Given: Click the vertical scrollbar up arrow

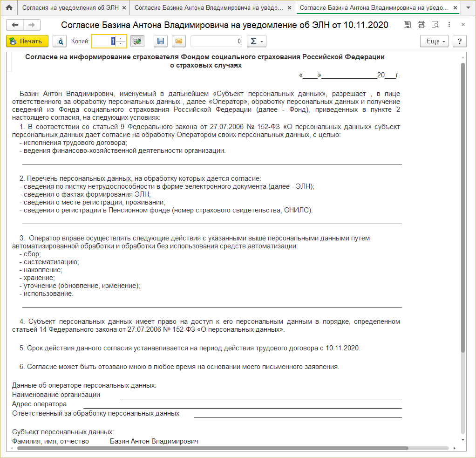Looking at the screenshot, I should (463, 57).
